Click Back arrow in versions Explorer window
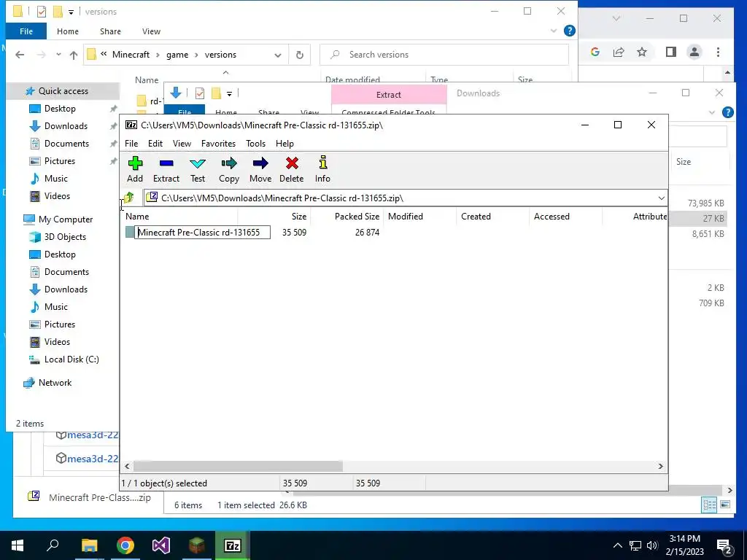747x560 pixels. (20, 55)
